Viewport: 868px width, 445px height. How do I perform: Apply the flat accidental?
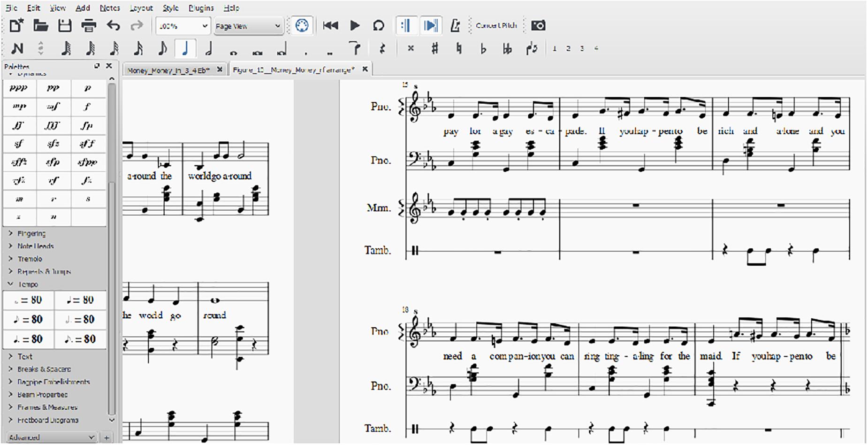point(483,48)
